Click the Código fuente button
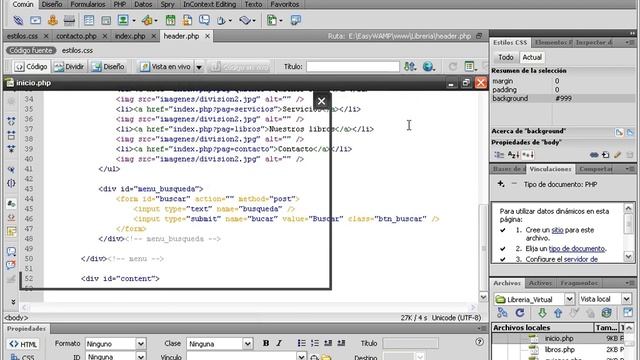The width and height of the screenshot is (640, 360). (x=31, y=50)
